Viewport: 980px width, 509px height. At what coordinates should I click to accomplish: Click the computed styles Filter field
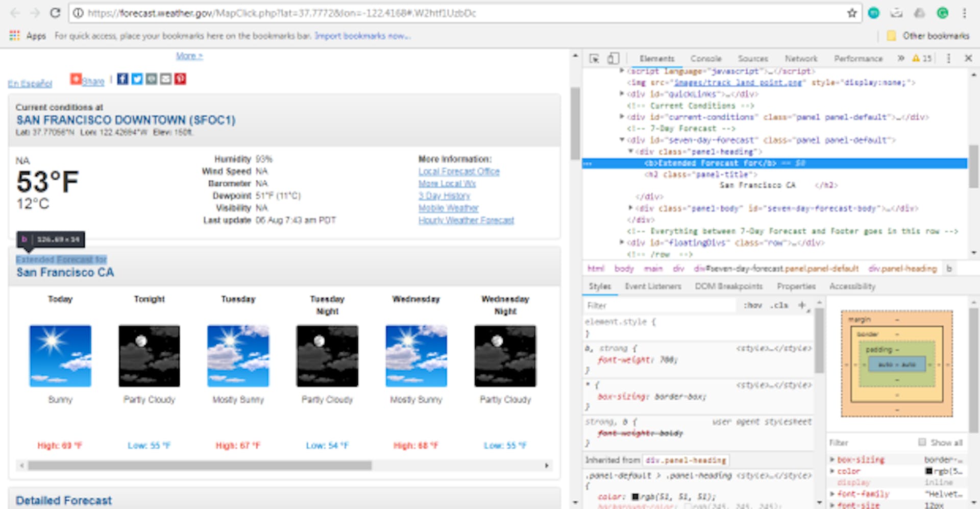pyautogui.click(x=871, y=443)
